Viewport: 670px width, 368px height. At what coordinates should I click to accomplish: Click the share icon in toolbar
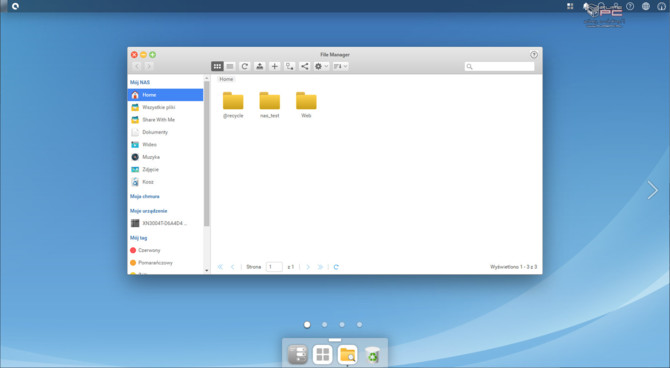[x=304, y=66]
